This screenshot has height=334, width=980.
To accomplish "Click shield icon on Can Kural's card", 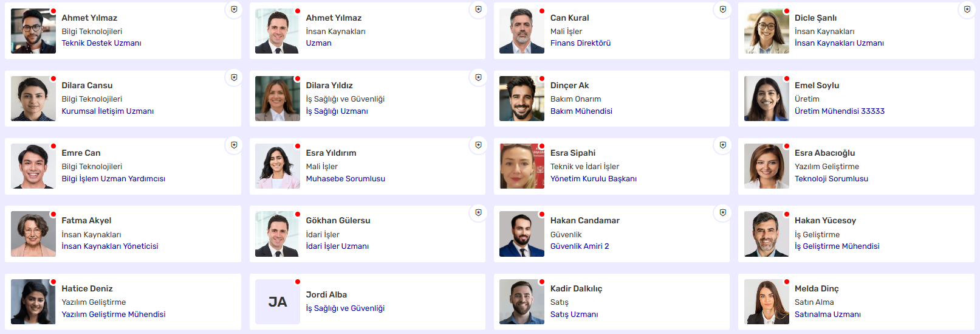I will tap(722, 10).
